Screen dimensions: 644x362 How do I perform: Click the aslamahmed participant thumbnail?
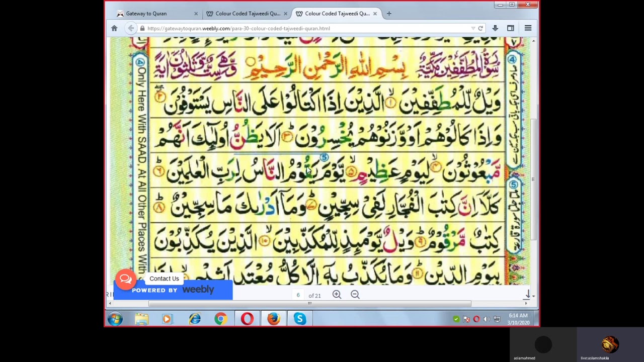[543, 345]
